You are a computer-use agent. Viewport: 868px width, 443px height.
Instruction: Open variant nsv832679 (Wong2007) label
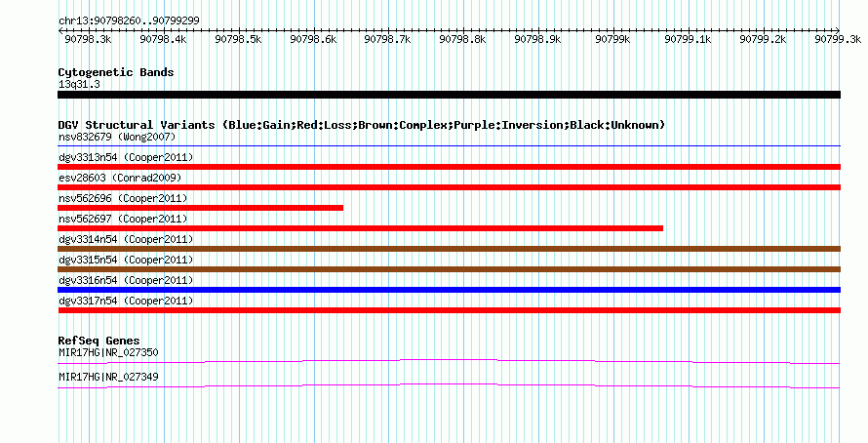click(x=117, y=137)
